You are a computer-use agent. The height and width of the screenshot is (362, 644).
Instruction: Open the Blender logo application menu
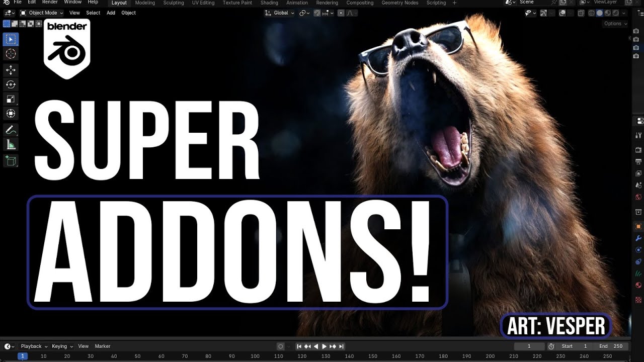point(7,3)
